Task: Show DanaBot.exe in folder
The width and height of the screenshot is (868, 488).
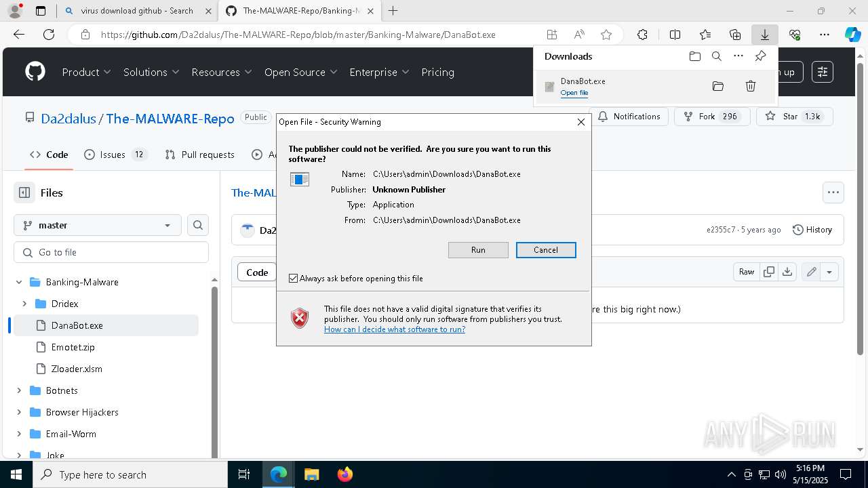Action: click(x=718, y=86)
